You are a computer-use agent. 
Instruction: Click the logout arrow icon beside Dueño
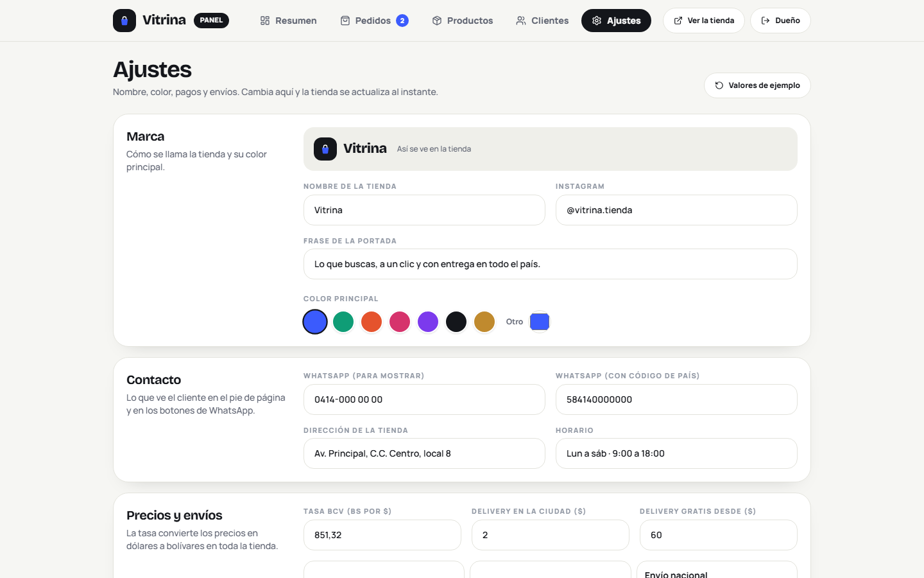click(x=766, y=21)
